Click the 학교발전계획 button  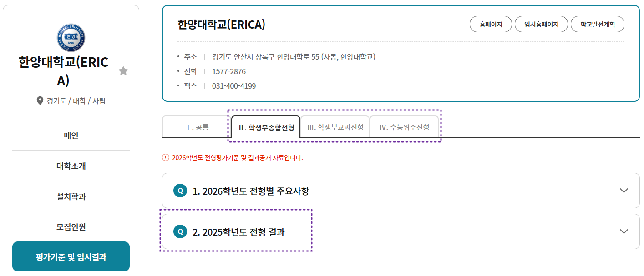598,25
